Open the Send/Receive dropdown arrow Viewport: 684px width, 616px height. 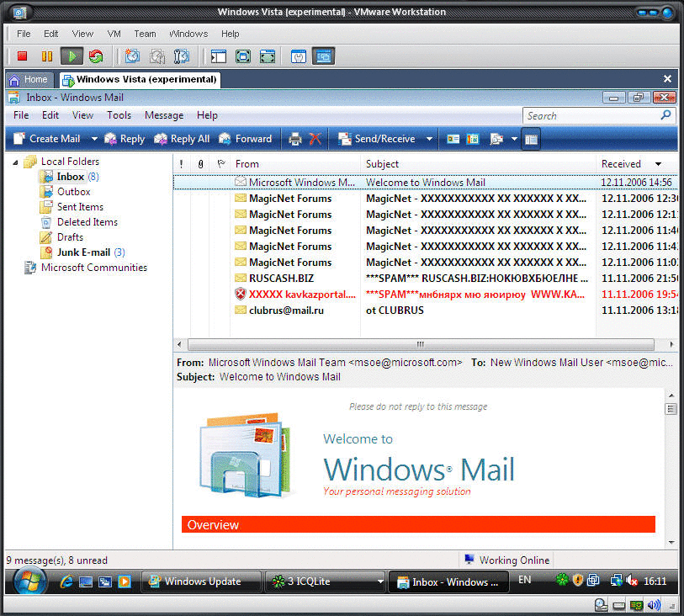[x=429, y=139]
